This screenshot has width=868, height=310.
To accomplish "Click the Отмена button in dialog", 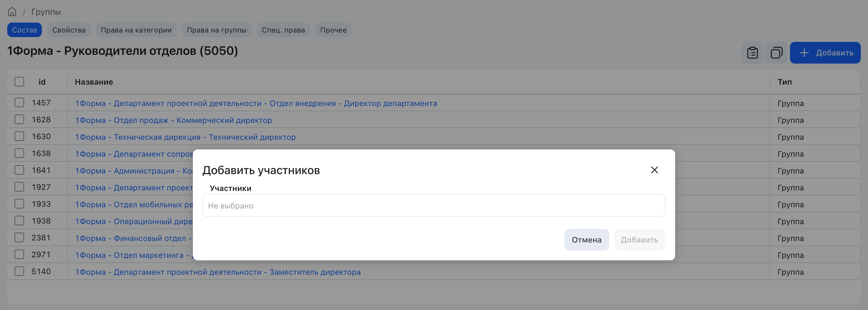I will tap(586, 240).
